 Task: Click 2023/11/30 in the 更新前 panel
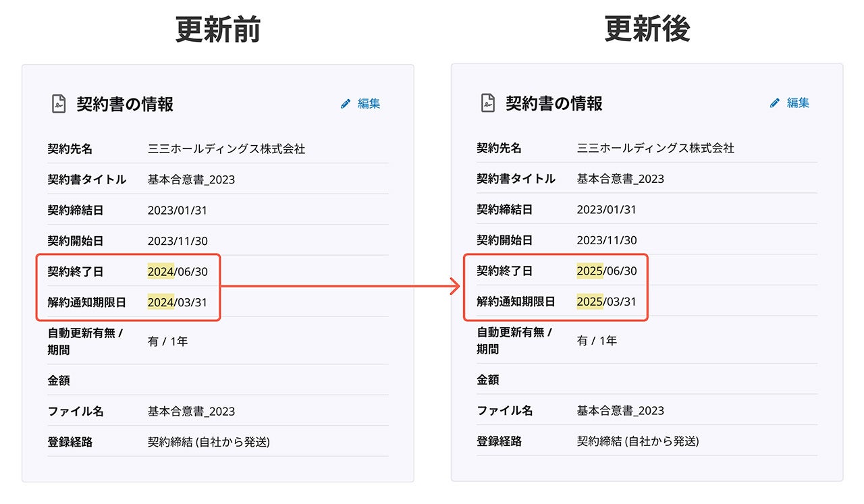click(178, 240)
